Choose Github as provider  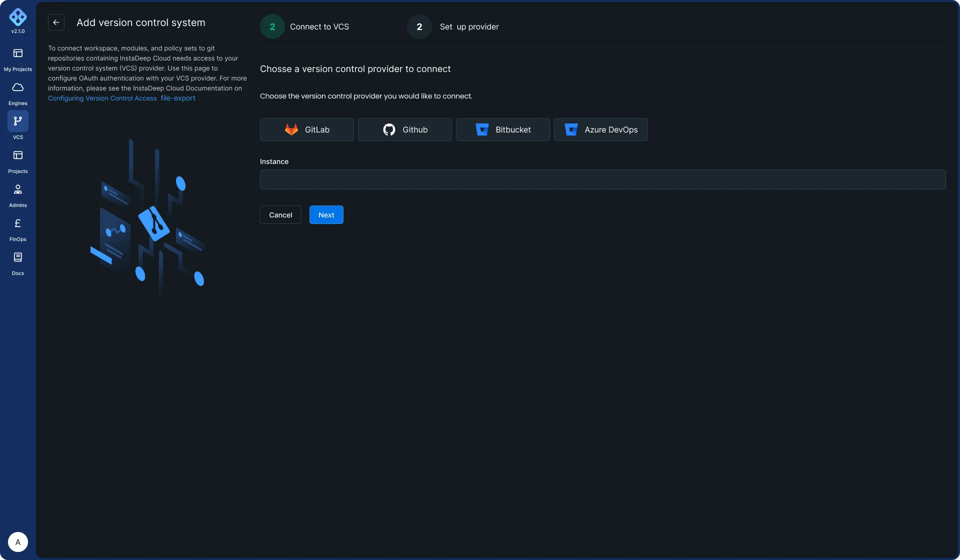click(404, 129)
